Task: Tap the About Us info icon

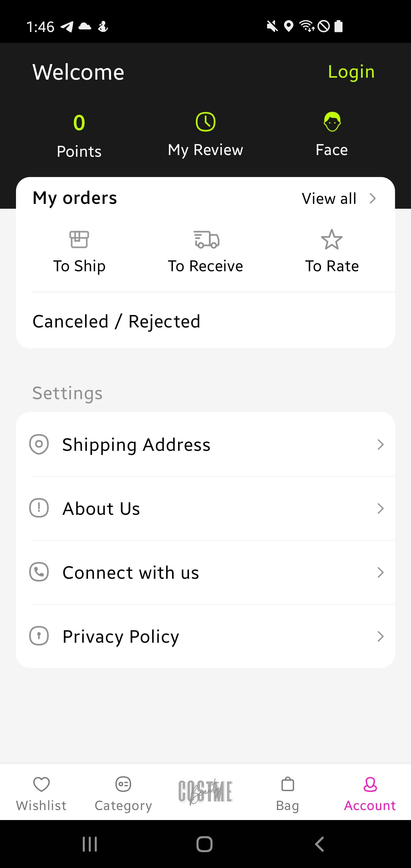Action: click(x=39, y=508)
